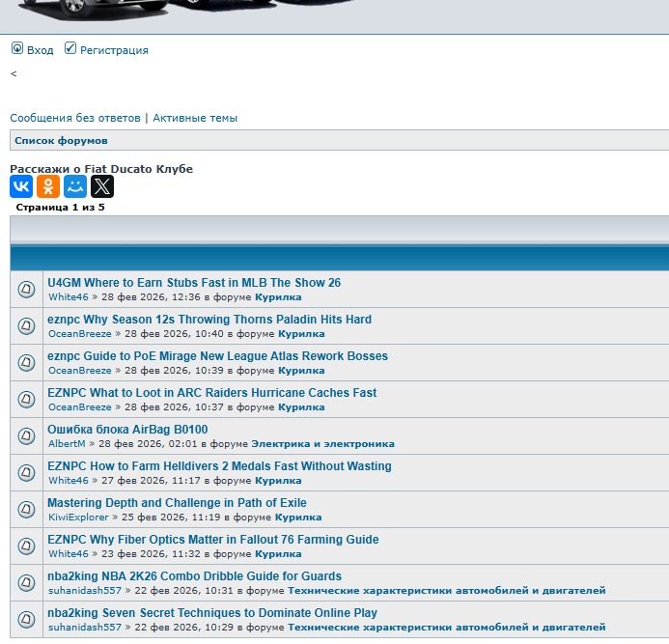Click topic icon for ARC Raiders thread

coord(26,400)
